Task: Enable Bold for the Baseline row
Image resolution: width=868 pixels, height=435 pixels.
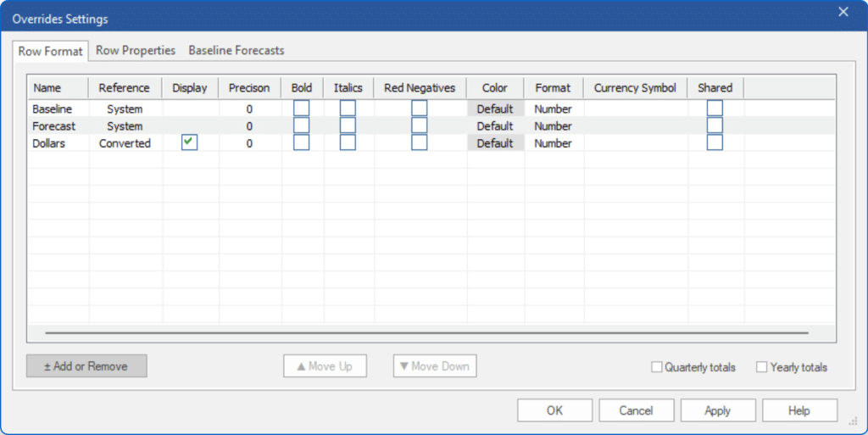Action: 302,109
